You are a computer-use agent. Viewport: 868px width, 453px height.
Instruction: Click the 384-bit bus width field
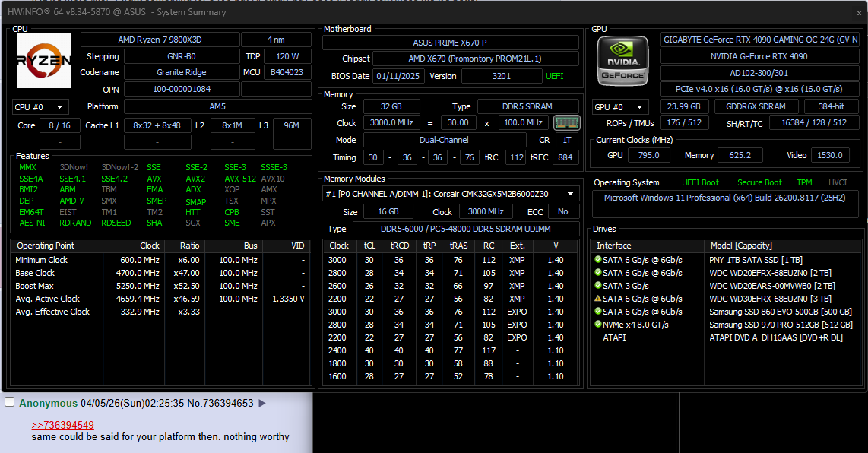[832, 107]
